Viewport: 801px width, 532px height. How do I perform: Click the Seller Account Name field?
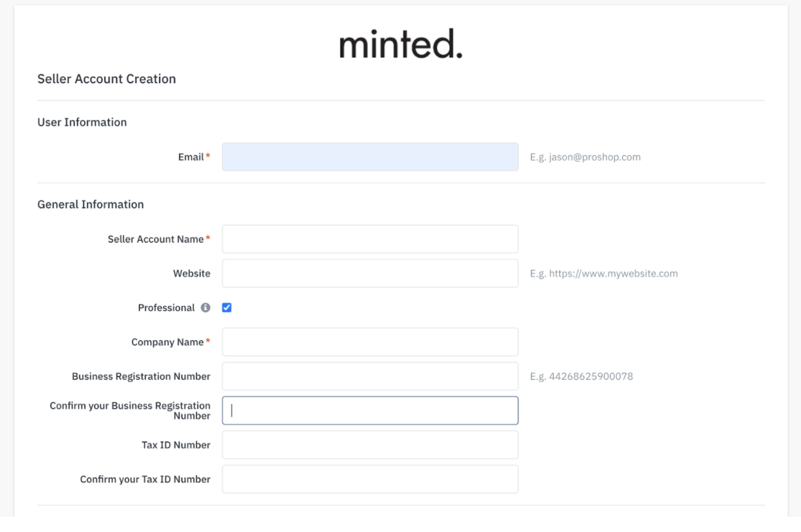(x=370, y=240)
